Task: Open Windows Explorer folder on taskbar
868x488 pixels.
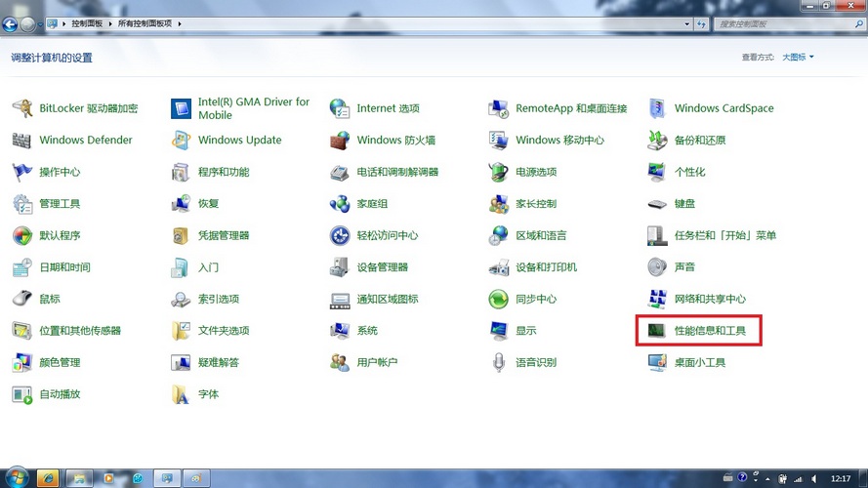Action: pos(79,478)
